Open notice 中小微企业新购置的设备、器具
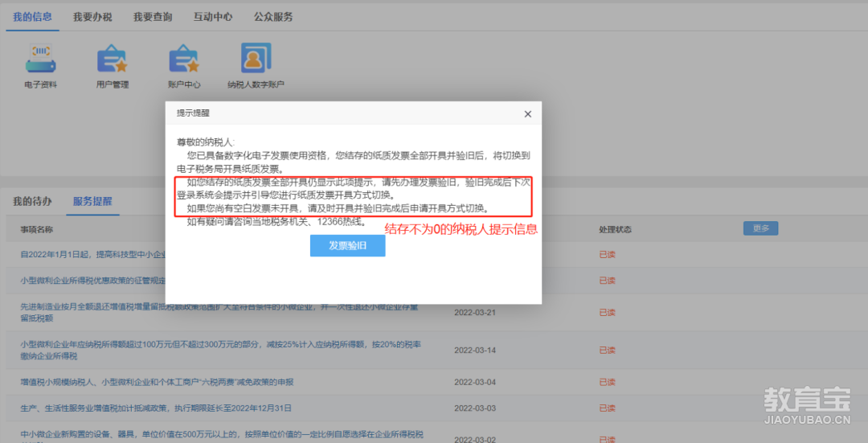This screenshot has width=868, height=443. point(222,435)
